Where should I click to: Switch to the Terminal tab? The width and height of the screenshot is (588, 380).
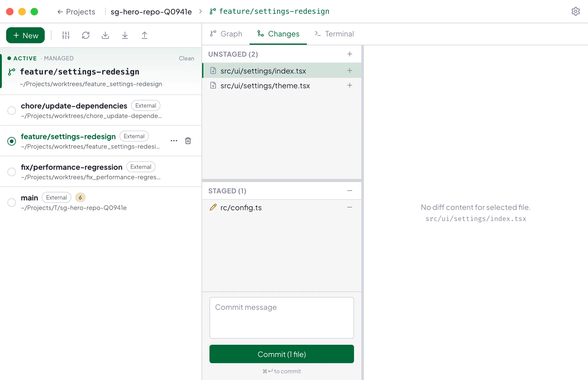coord(334,34)
